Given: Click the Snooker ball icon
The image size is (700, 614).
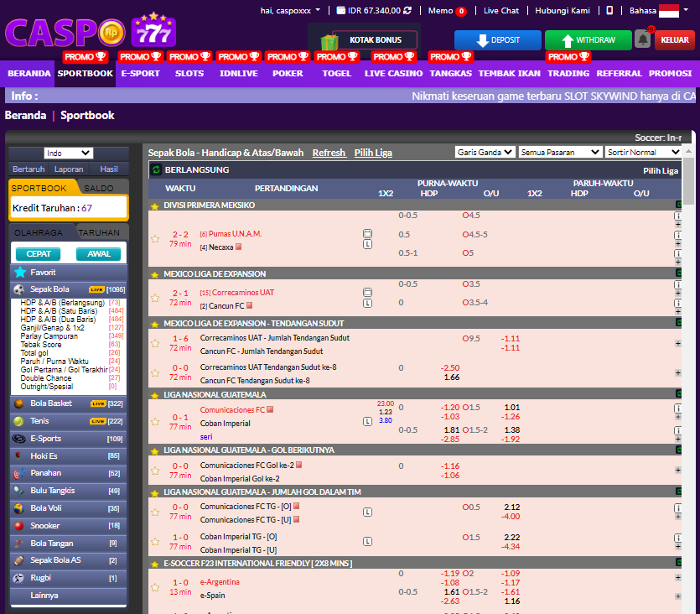Looking at the screenshot, I should (x=18, y=526).
